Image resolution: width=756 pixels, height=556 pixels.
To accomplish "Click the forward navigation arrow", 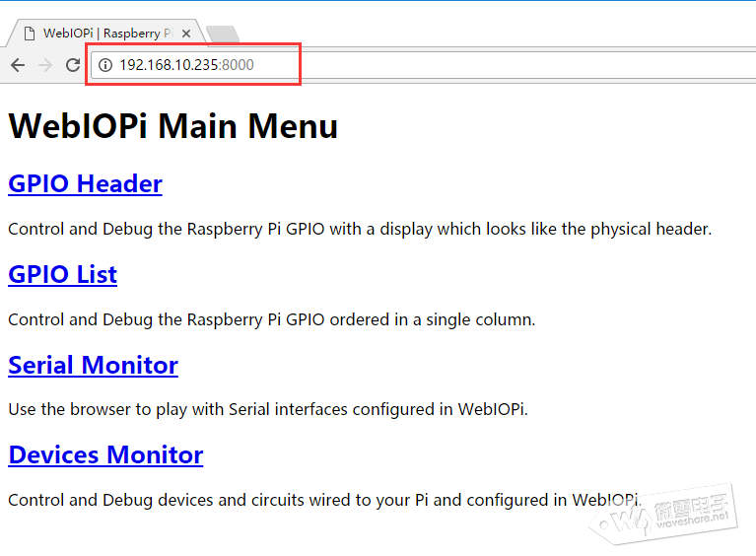I will pos(44,65).
